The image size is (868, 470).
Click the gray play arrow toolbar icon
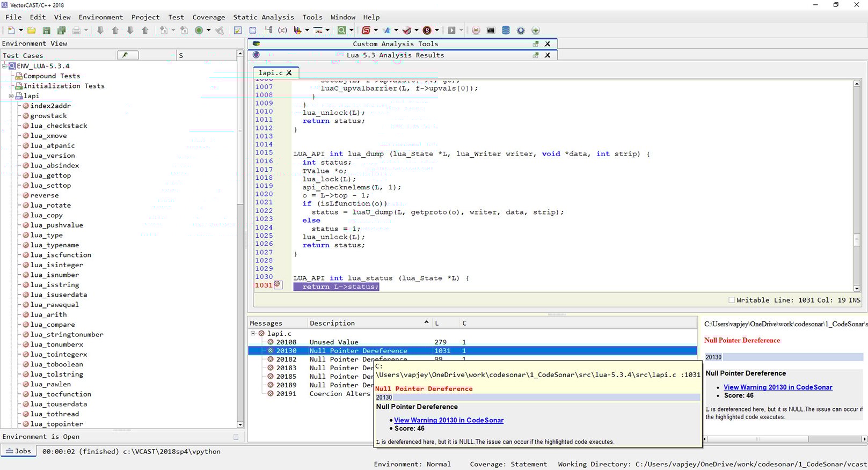[x=452, y=31]
